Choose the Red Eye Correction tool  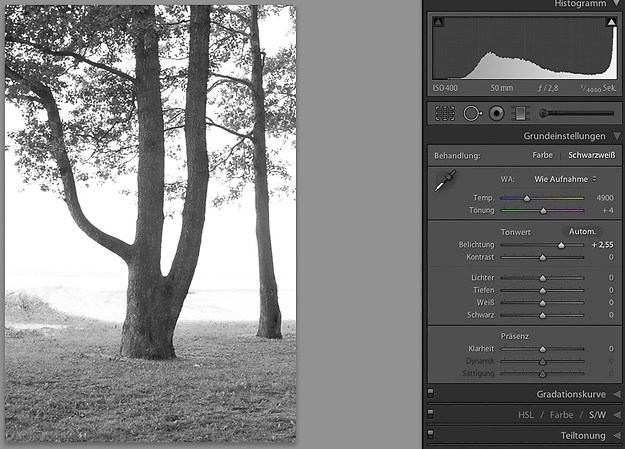pyautogui.click(x=495, y=114)
